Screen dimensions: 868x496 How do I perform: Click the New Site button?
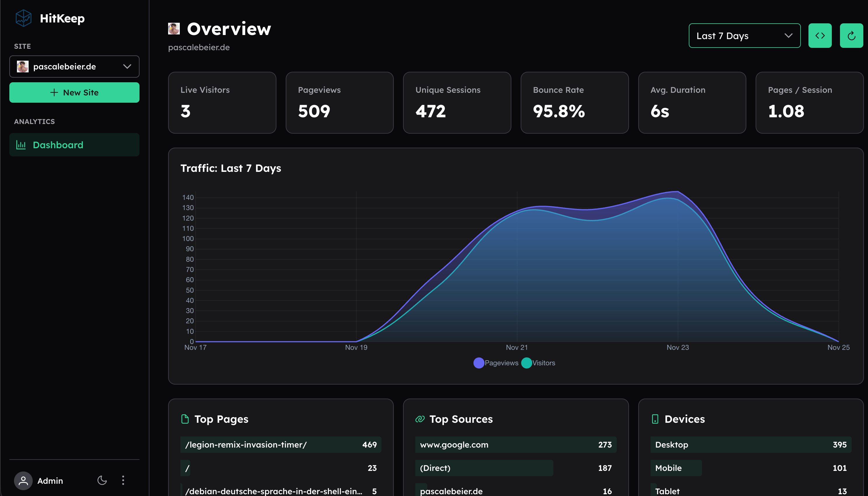click(x=74, y=92)
